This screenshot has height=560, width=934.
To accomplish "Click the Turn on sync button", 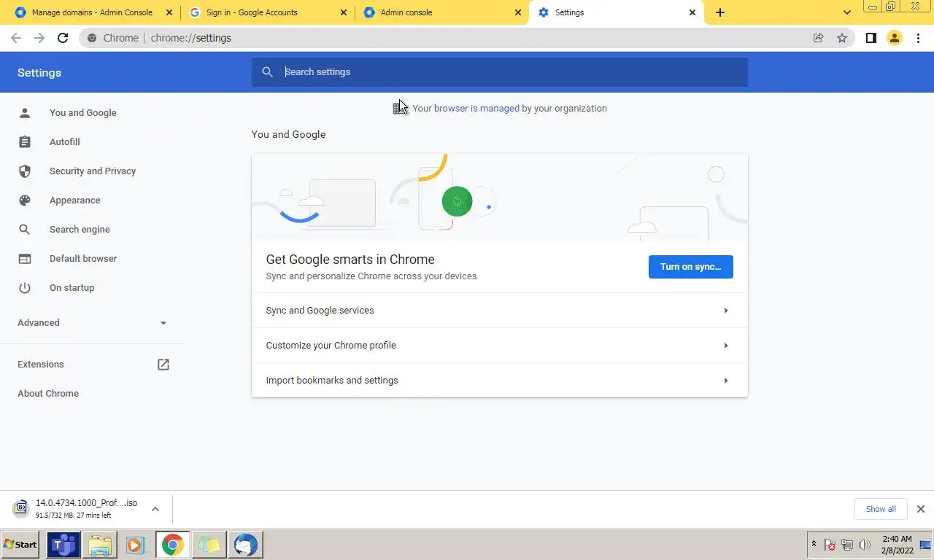I will point(690,267).
